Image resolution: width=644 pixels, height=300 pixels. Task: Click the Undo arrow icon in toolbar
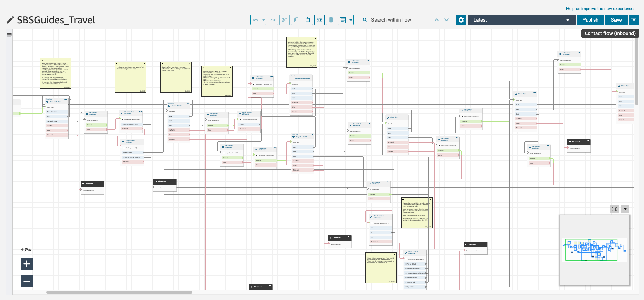tap(256, 20)
